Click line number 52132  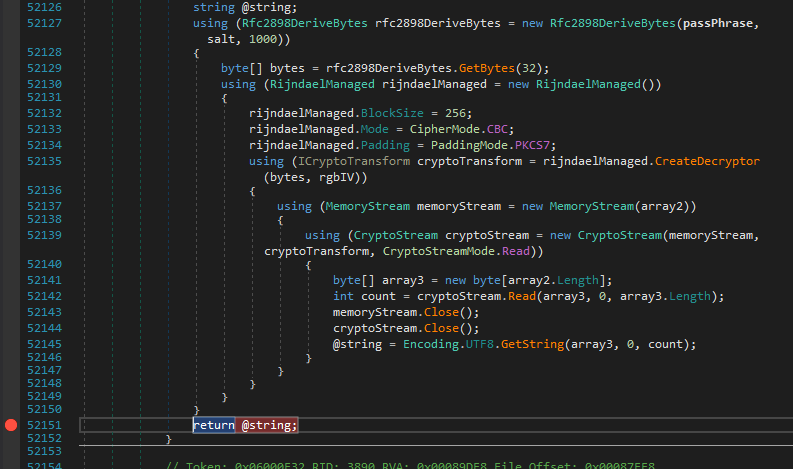pyautogui.click(x=45, y=113)
